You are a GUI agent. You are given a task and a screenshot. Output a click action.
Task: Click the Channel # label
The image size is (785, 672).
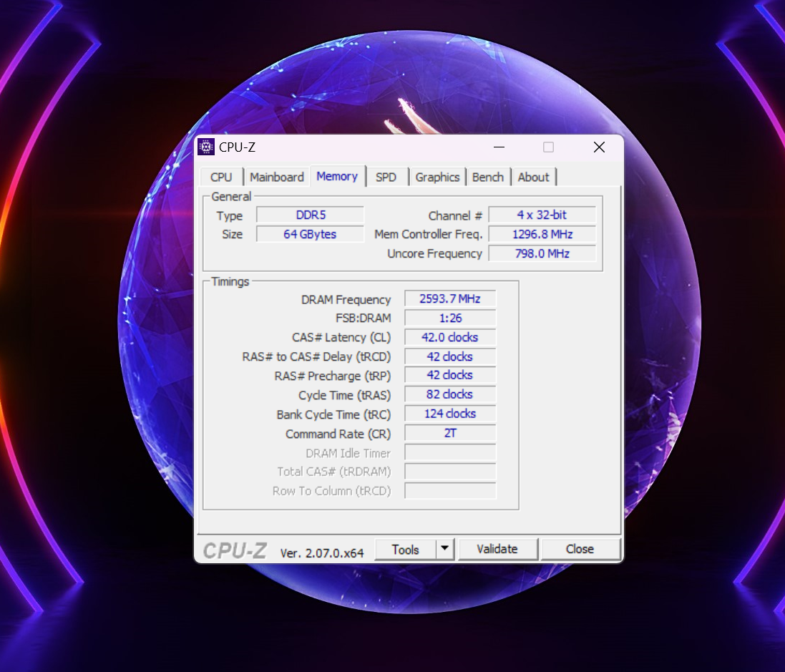[x=455, y=216]
